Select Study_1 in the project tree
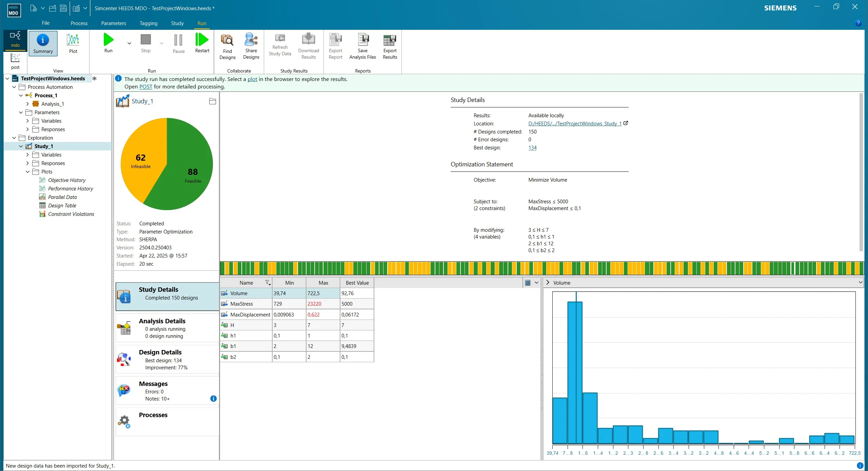This screenshot has width=868, height=471. click(44, 146)
